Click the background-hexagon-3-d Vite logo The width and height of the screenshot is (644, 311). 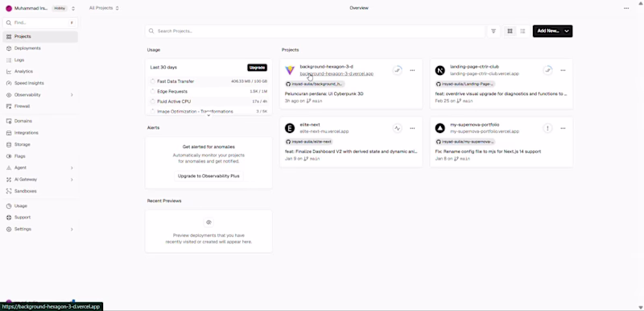290,70
